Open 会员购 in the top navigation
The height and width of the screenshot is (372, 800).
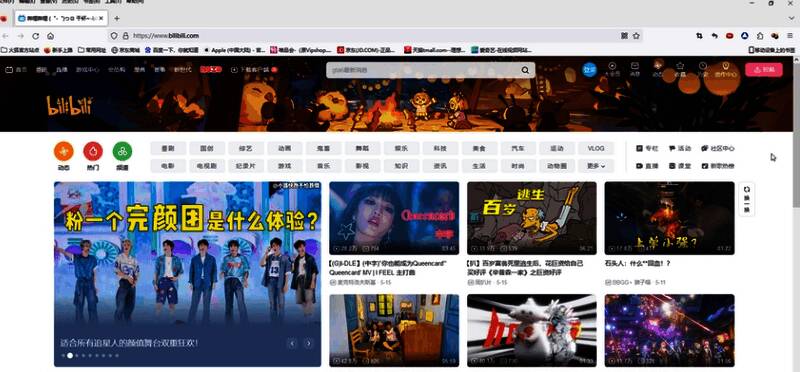[x=116, y=70]
